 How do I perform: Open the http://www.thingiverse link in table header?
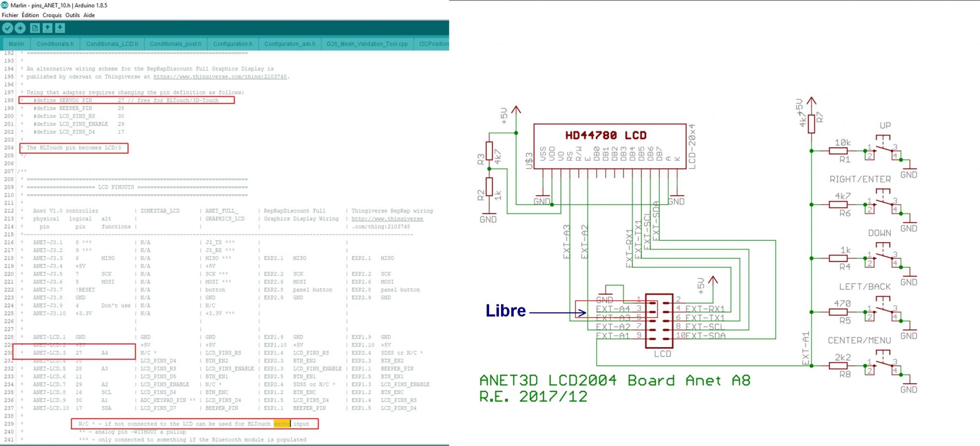[387, 219]
